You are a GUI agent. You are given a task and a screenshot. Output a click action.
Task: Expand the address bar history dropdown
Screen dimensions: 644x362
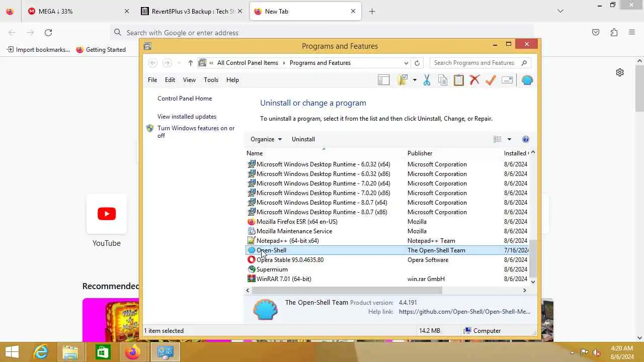click(x=406, y=63)
